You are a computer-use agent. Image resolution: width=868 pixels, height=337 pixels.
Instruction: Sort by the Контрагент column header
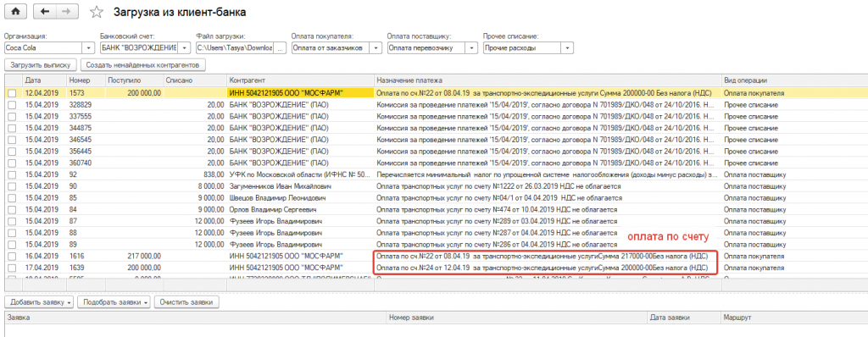pos(301,80)
